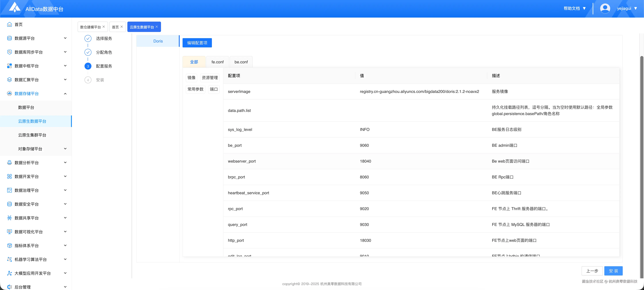Click the 数据可视化平台 monitor icon
This screenshot has height=290, width=644.
pyautogui.click(x=9, y=232)
